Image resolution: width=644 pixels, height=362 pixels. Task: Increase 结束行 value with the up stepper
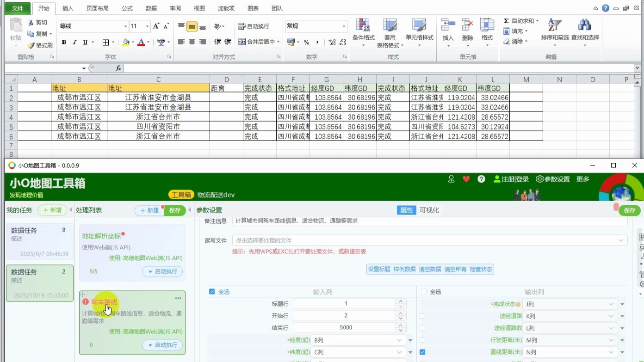[x=401, y=325]
